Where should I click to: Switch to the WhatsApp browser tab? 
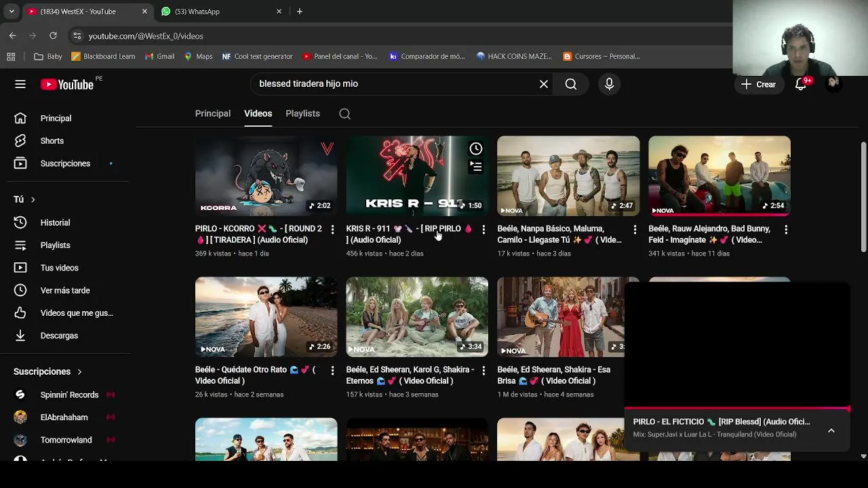[221, 12]
